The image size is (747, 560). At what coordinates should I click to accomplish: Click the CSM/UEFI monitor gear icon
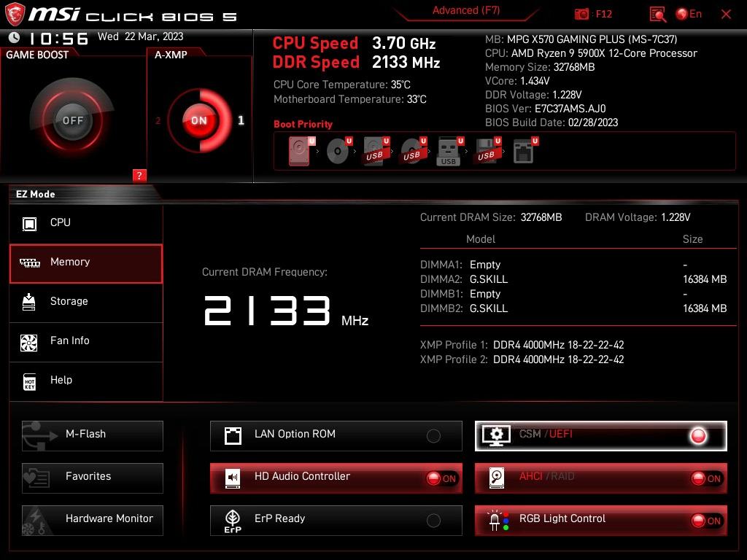pyautogui.click(x=496, y=436)
